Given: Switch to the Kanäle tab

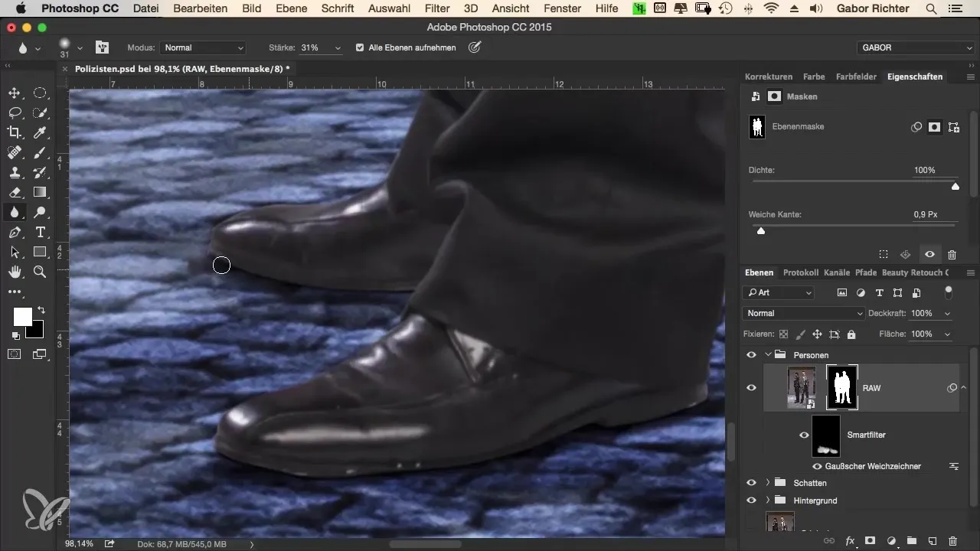Looking at the screenshot, I should [x=838, y=272].
